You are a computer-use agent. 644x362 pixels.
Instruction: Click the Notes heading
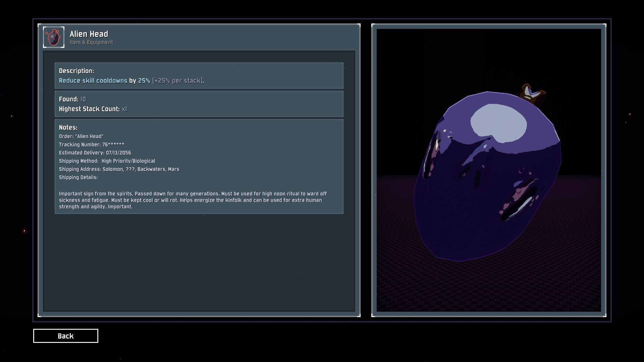[x=68, y=127]
